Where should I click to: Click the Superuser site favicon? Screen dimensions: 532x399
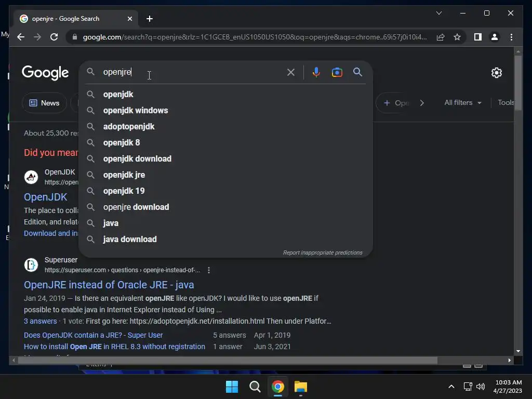tap(31, 265)
